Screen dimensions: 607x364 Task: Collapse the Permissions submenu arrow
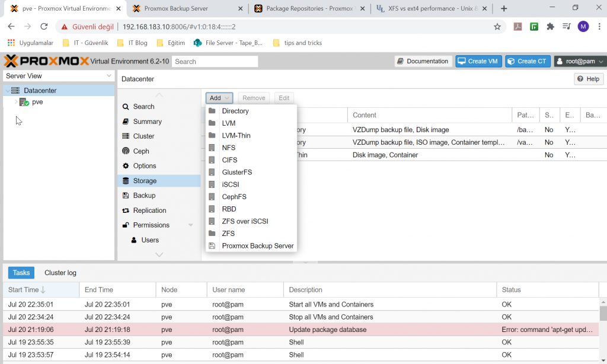190,225
